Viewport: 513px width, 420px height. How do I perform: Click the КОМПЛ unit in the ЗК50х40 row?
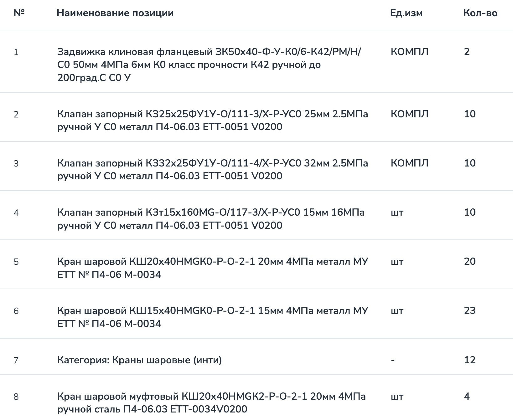tap(409, 52)
